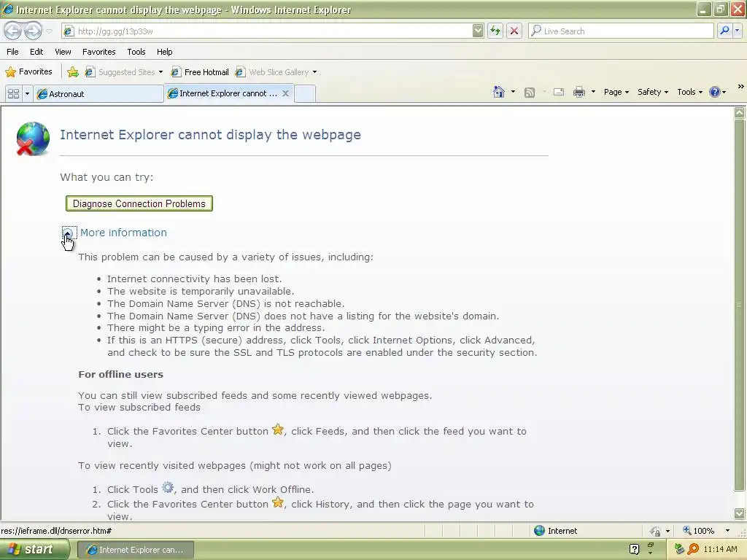Click the Read Mail envelope icon
The width and height of the screenshot is (747, 560).
pos(558,92)
